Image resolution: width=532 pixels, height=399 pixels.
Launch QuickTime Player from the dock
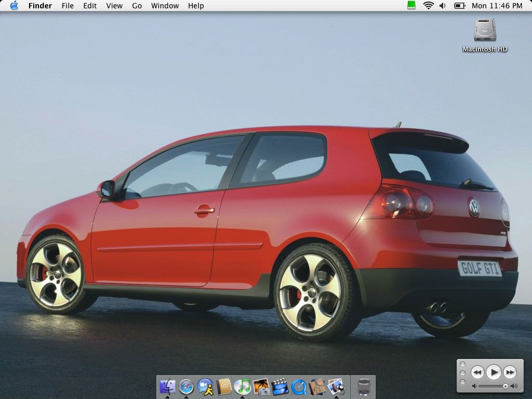(299, 387)
